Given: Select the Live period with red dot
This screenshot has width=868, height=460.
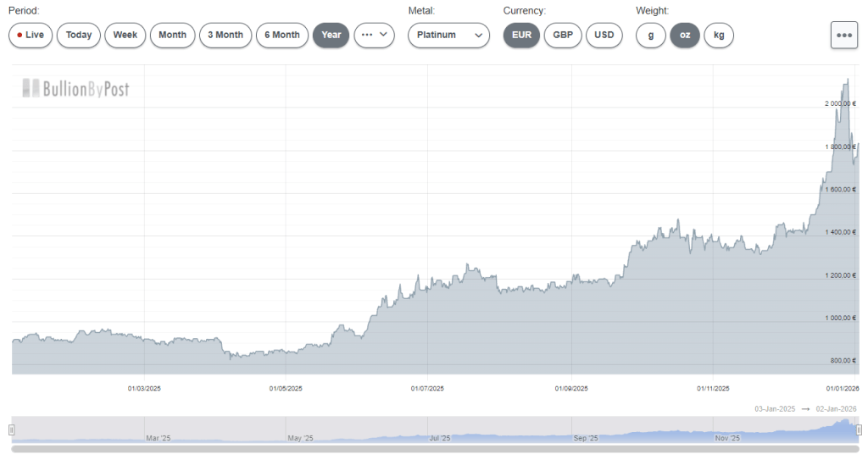Looking at the screenshot, I should (31, 36).
